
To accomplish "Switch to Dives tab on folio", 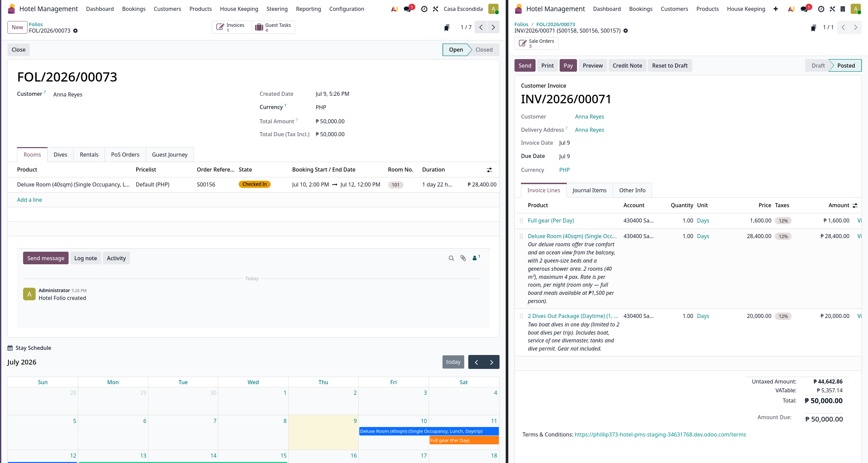I will pos(60,155).
